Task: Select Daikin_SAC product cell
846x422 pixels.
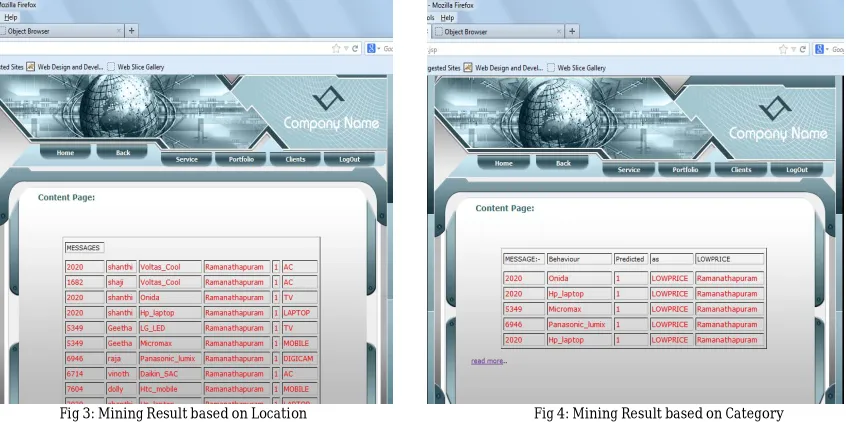Action: pyautogui.click(x=170, y=373)
